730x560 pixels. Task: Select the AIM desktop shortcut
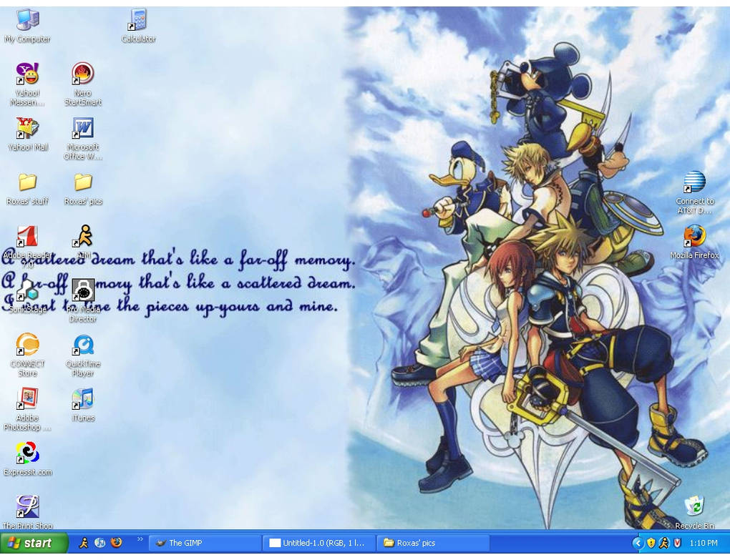pos(84,242)
